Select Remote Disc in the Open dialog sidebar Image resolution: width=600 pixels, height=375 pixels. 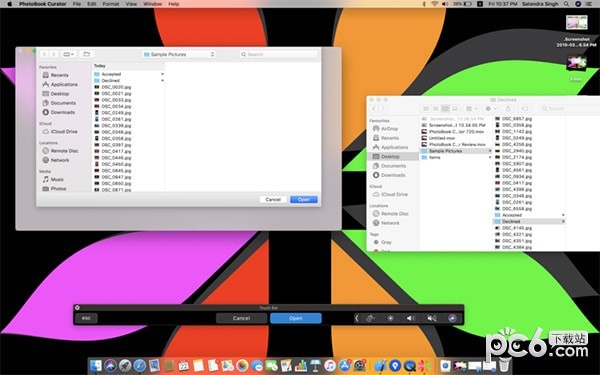[60, 151]
